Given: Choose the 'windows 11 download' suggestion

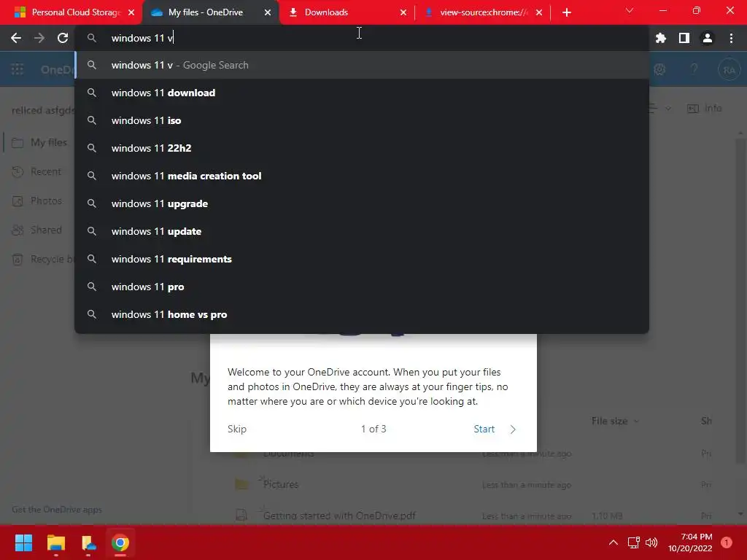Looking at the screenshot, I should 362,93.
